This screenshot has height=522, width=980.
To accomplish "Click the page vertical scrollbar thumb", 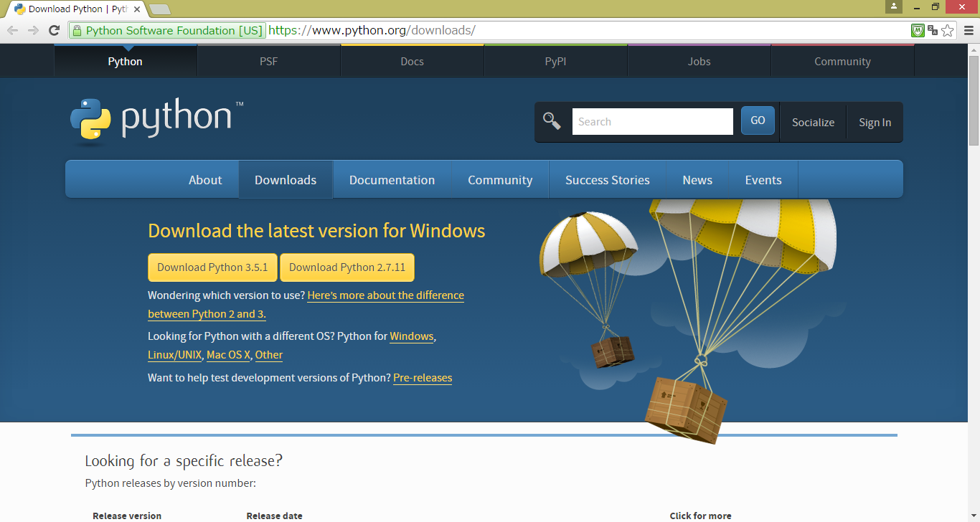I will pos(974,100).
